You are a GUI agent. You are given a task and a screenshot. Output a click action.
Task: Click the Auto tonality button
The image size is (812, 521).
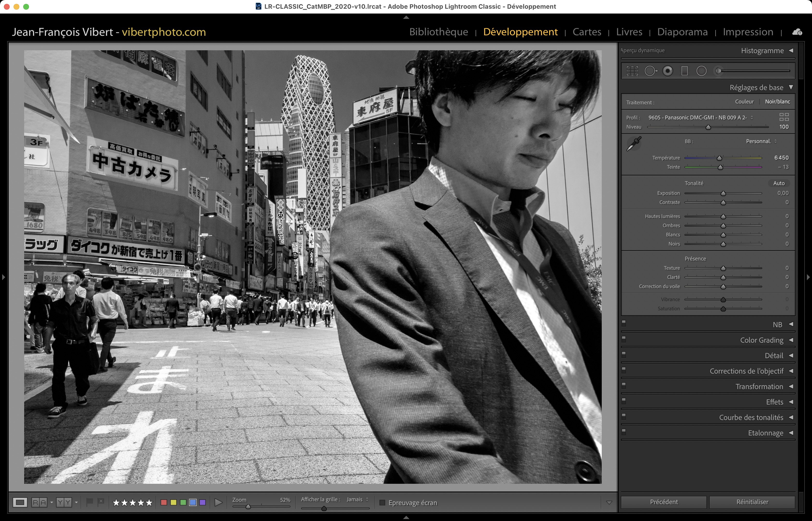pos(778,183)
